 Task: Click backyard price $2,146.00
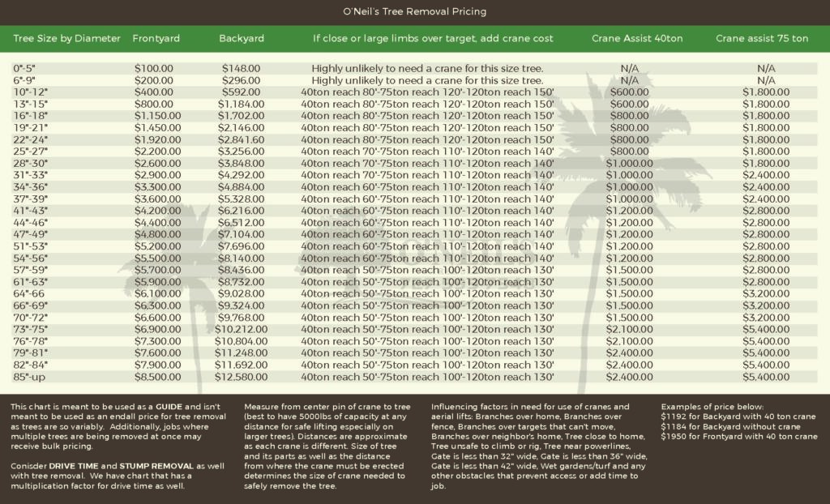tap(242, 127)
